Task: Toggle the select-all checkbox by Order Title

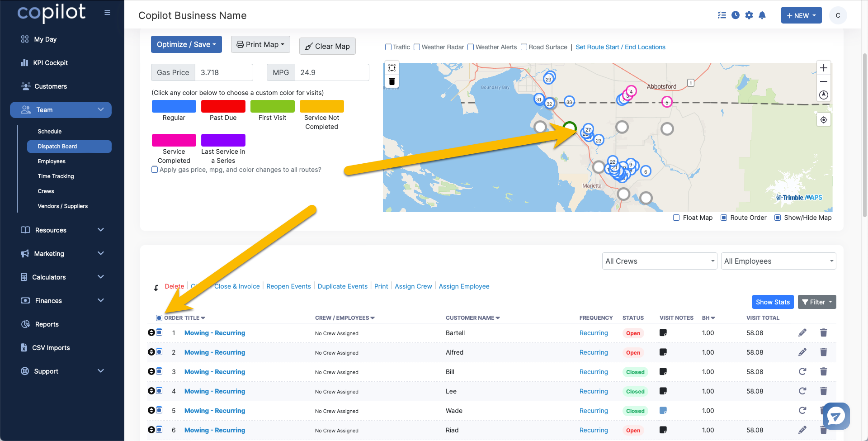Action: [159, 318]
